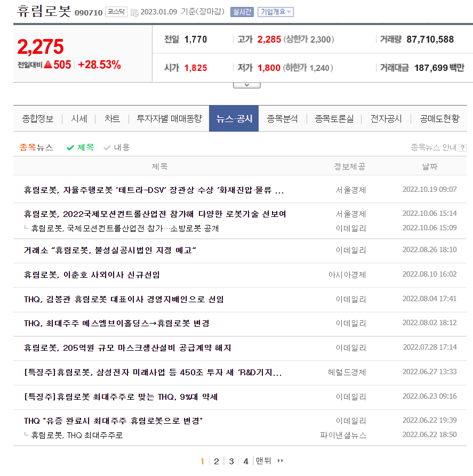Open the THQ 9%대 약세 article

click(121, 397)
